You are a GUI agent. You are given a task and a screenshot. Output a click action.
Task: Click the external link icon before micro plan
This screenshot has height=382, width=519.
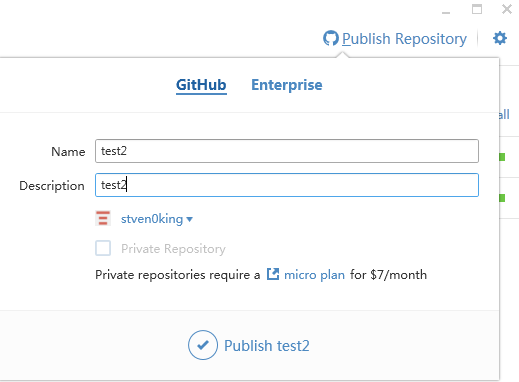[x=273, y=274]
